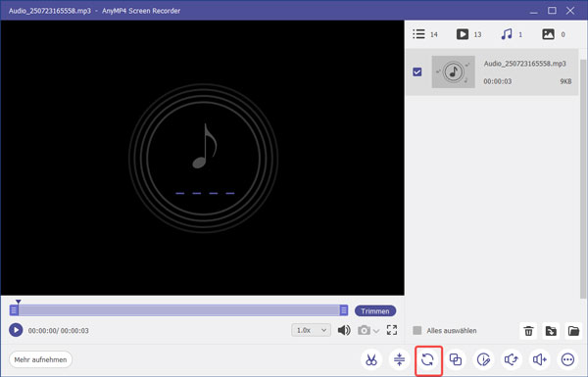Play the audio recording
This screenshot has height=377, width=588.
tap(16, 330)
